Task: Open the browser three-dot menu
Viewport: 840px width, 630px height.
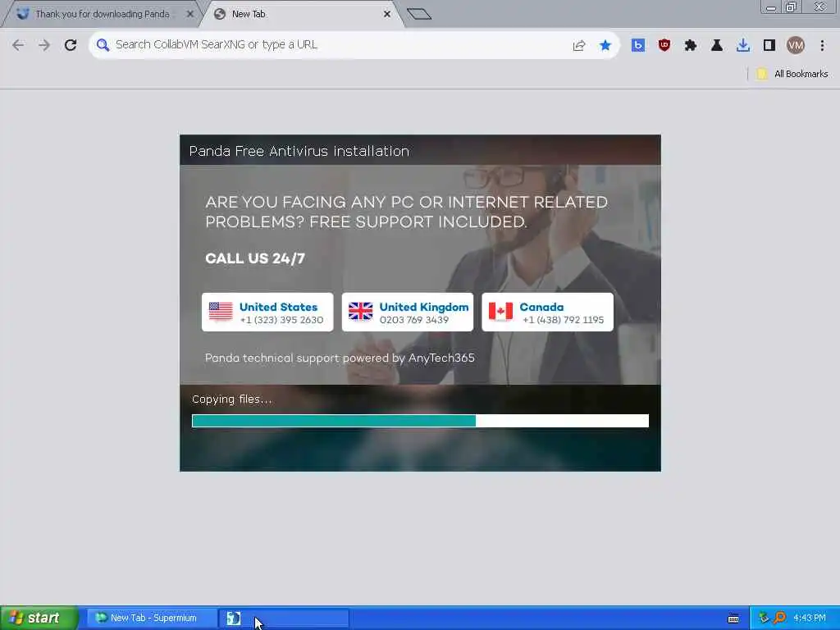Action: click(822, 46)
